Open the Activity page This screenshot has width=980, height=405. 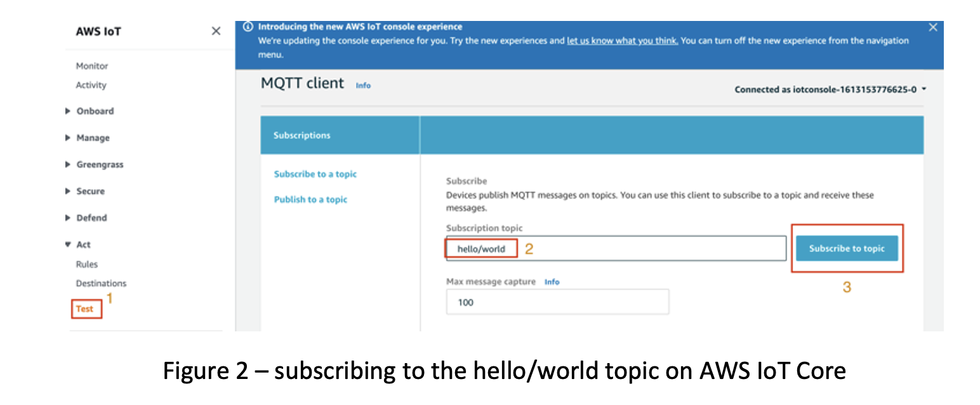[91, 85]
